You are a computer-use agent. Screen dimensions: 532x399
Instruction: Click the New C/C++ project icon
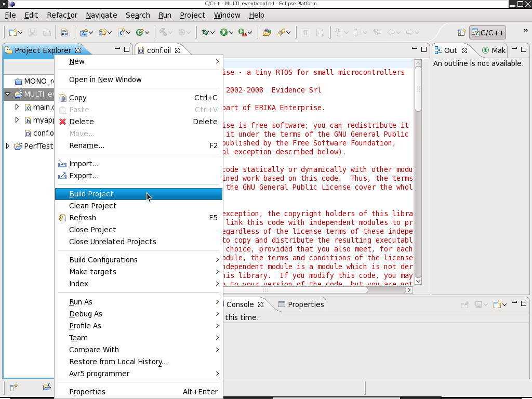click(x=84, y=33)
